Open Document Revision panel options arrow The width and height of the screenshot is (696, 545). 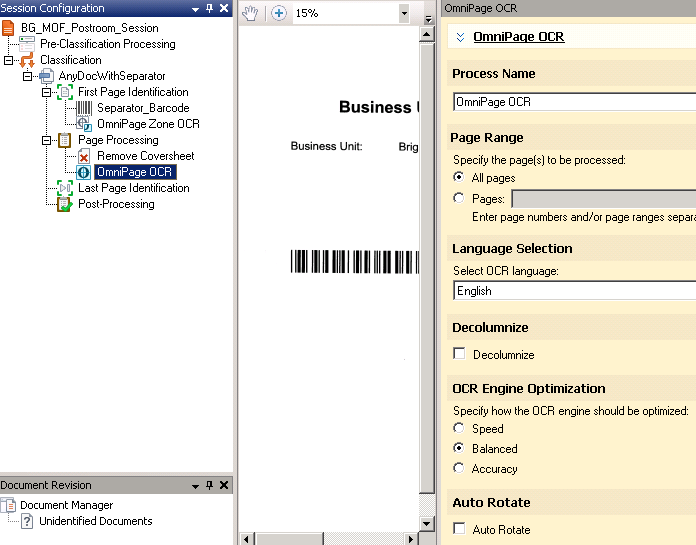tap(195, 486)
